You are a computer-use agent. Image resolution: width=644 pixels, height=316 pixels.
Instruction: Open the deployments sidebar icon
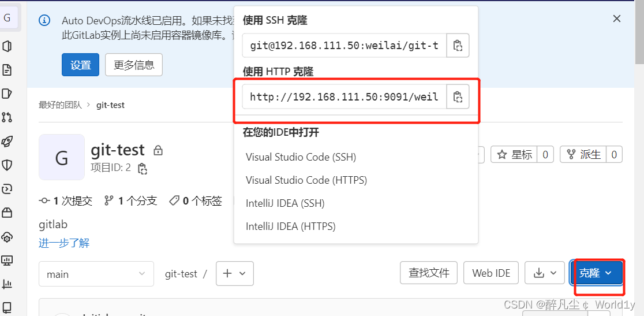7,189
